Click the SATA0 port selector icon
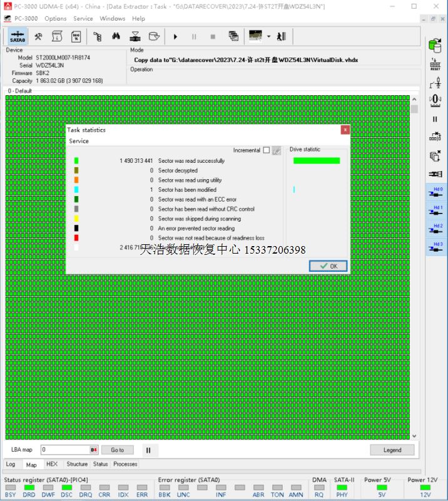448x501 pixels. pyautogui.click(x=17, y=36)
